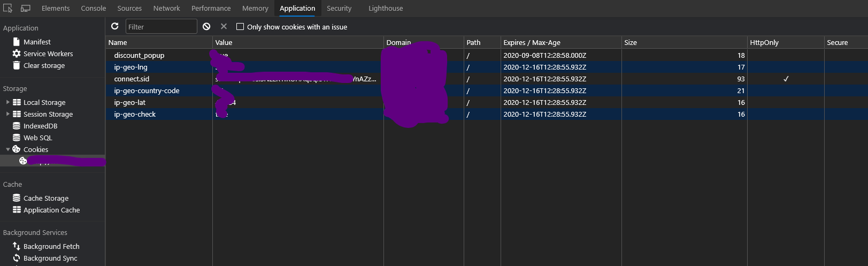Select Session Storage in the sidebar
The image size is (868, 266).
coord(48,114)
